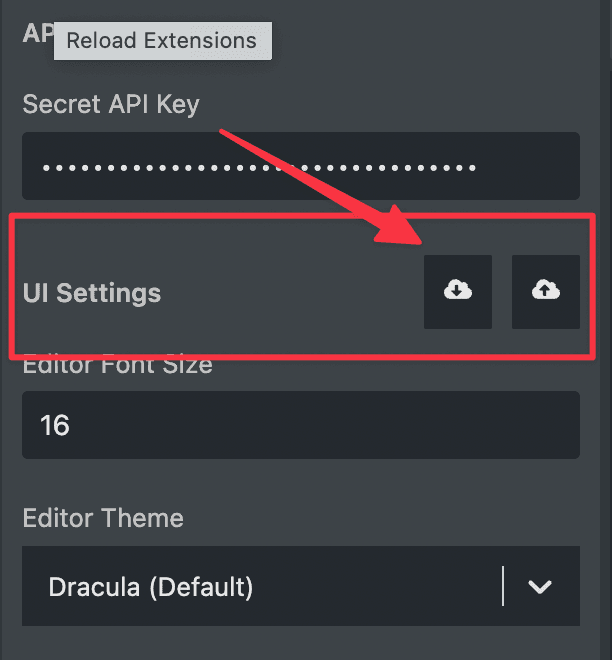Click the partially hidden AP heading
Viewport: 612px width, 660px height.
click(38, 34)
